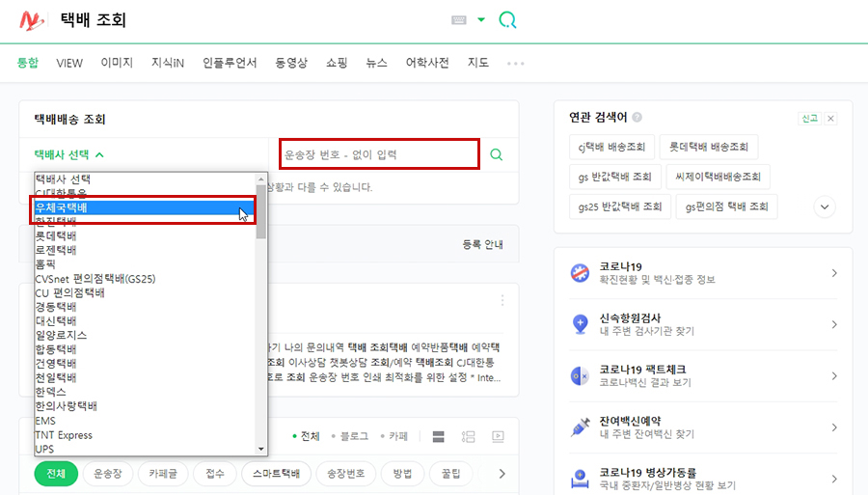Expand the search options arrow by keyboard icon
The width and height of the screenshot is (868, 495).
coord(481,20)
